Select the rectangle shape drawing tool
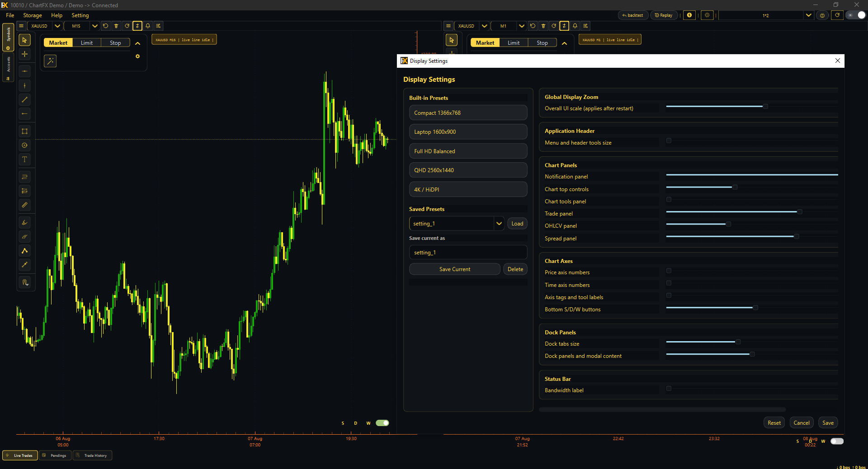 click(25, 131)
